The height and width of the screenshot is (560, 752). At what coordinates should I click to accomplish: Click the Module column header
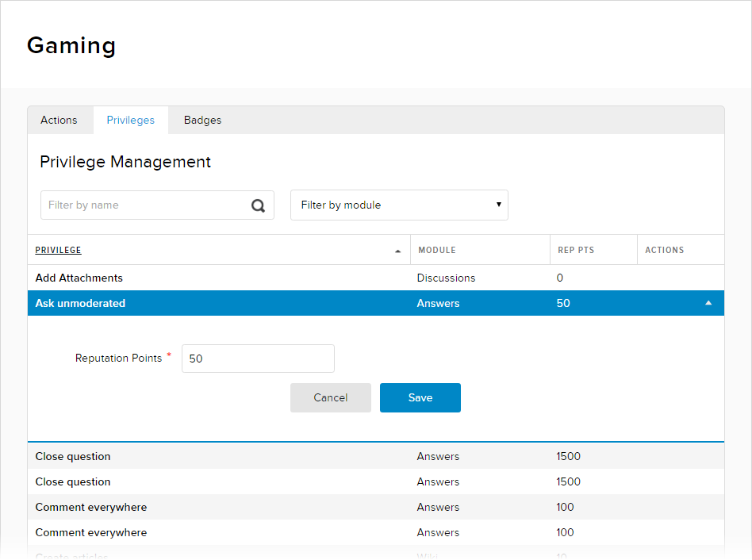(437, 250)
